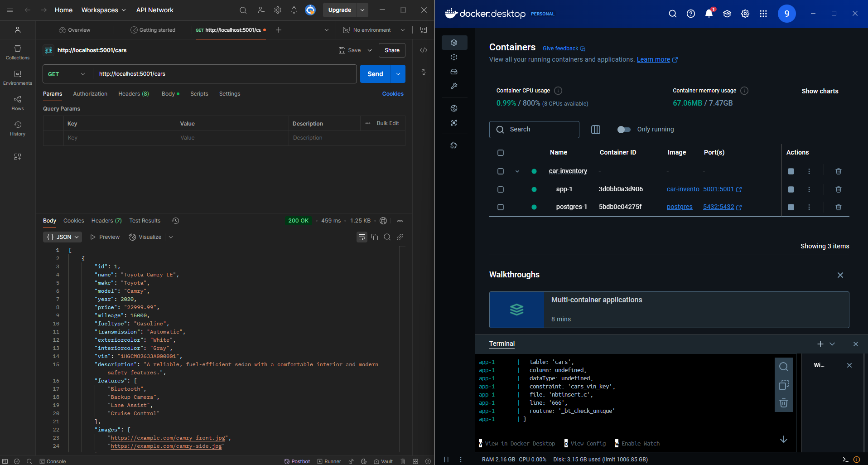Open response history clock icon
The width and height of the screenshot is (868, 465).
(x=176, y=221)
